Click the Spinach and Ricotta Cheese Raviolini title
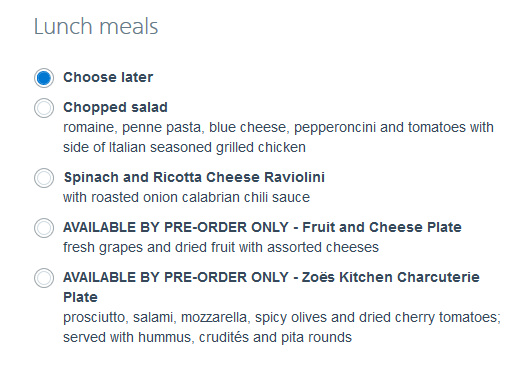Screen dimensions: 505x370 [x=194, y=177]
